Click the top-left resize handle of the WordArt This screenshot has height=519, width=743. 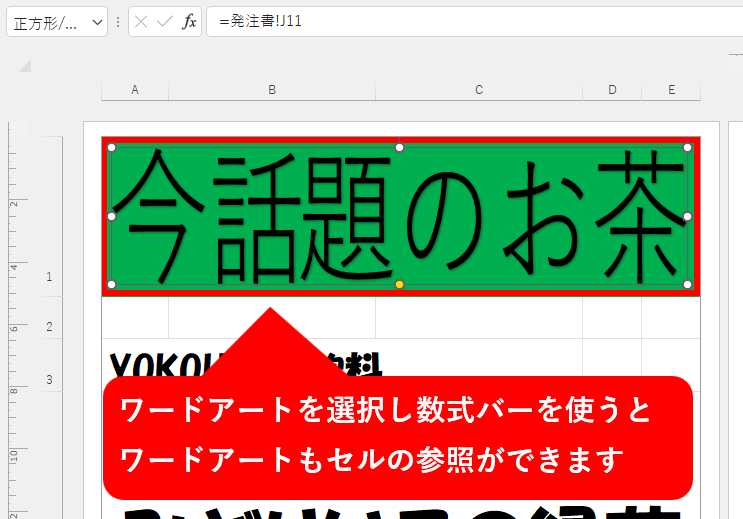click(x=112, y=148)
